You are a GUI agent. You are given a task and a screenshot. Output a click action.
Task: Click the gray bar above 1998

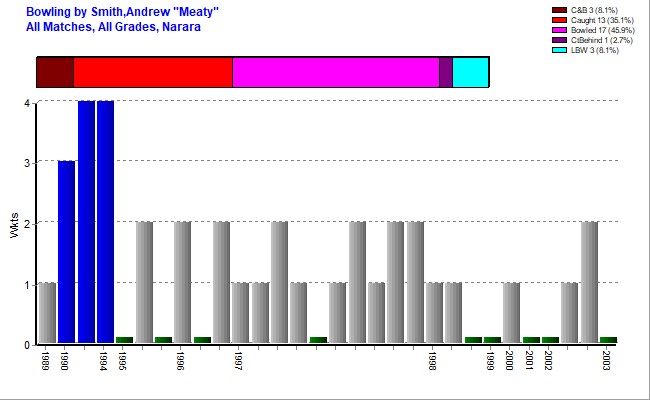pos(434,313)
